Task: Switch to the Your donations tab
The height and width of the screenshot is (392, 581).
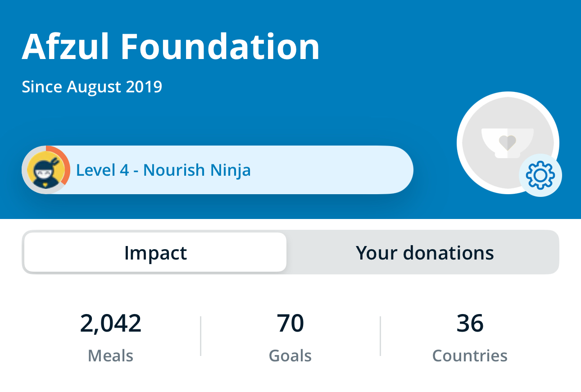Action: click(x=425, y=253)
